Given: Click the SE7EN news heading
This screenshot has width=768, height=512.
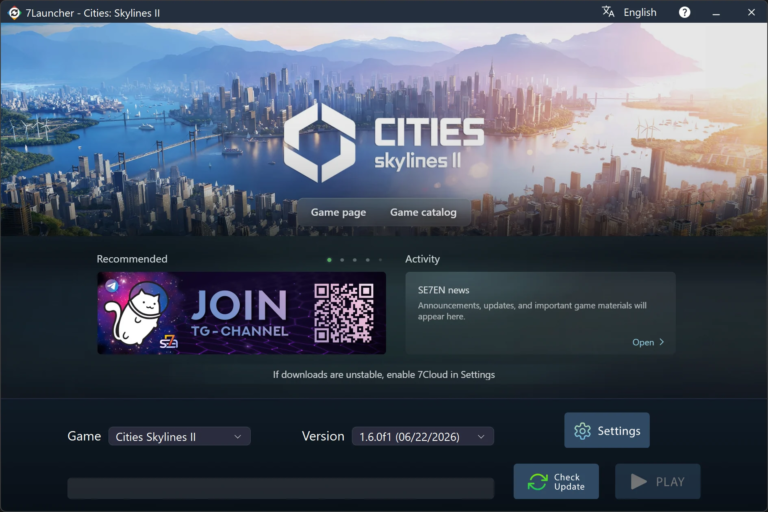Looking at the screenshot, I should point(443,290).
